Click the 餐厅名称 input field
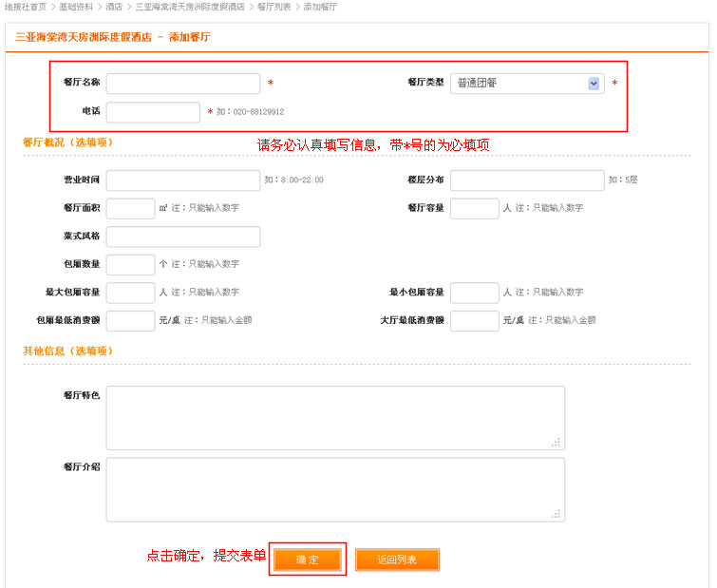The image size is (717, 588). [183, 84]
